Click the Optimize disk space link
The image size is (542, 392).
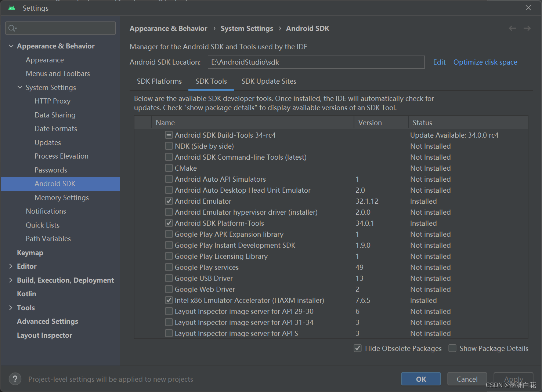point(485,62)
